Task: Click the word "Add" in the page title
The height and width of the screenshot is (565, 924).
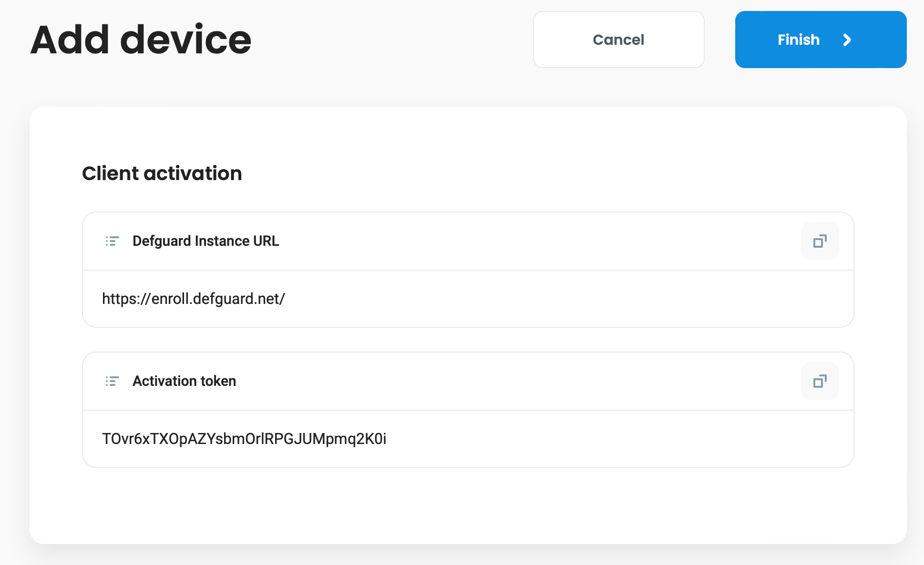Action: click(x=70, y=40)
